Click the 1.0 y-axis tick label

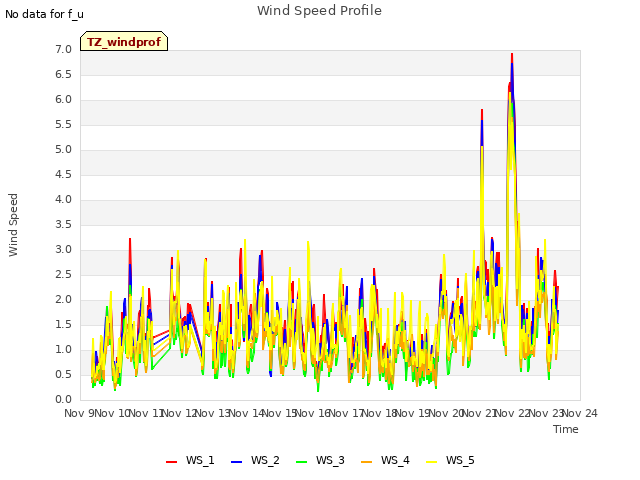[63, 350]
